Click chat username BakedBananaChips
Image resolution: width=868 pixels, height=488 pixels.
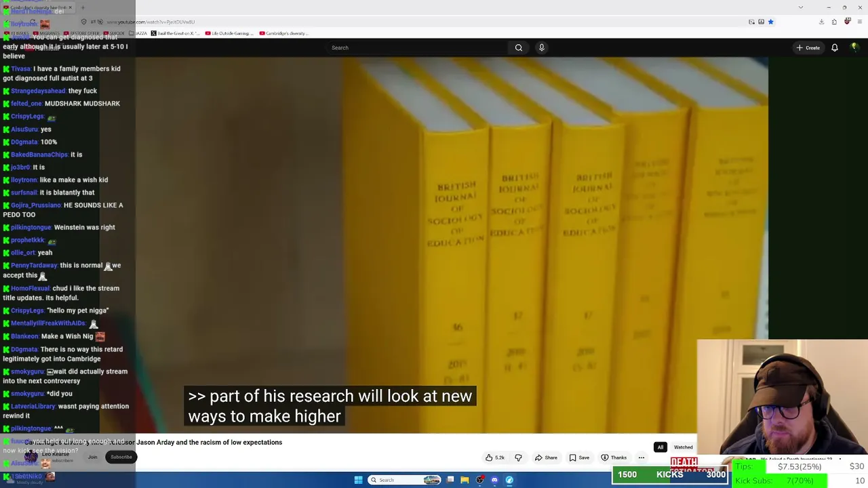click(39, 155)
